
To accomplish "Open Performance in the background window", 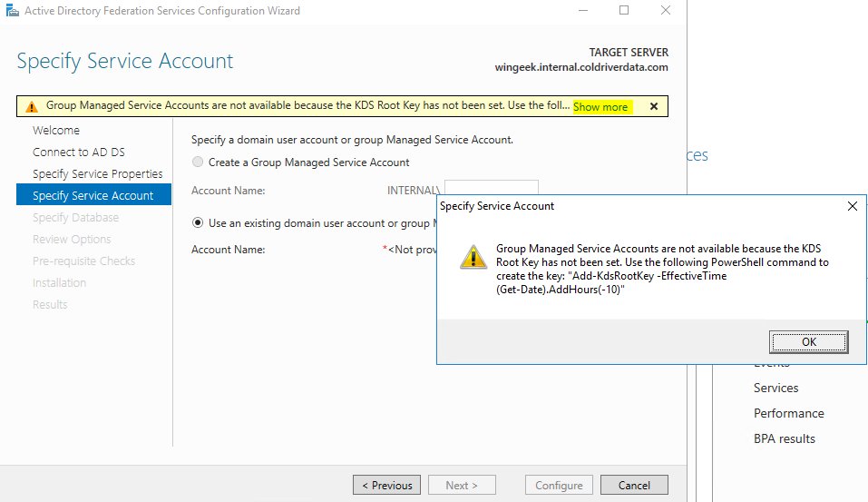I will (788, 413).
